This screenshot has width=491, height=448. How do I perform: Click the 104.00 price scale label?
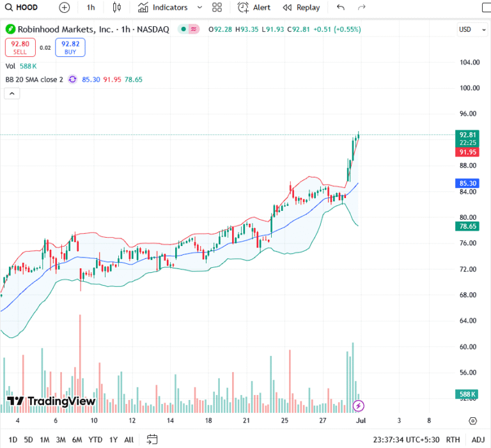click(x=469, y=62)
